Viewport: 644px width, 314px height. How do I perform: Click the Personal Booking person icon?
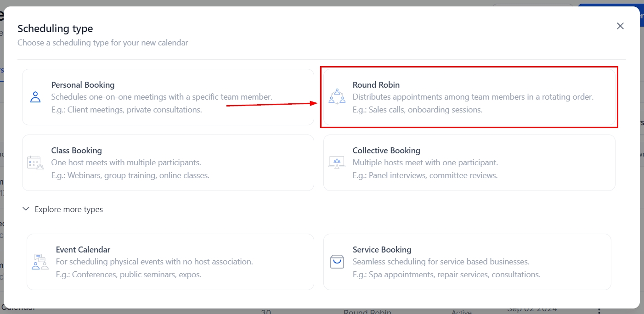click(35, 97)
